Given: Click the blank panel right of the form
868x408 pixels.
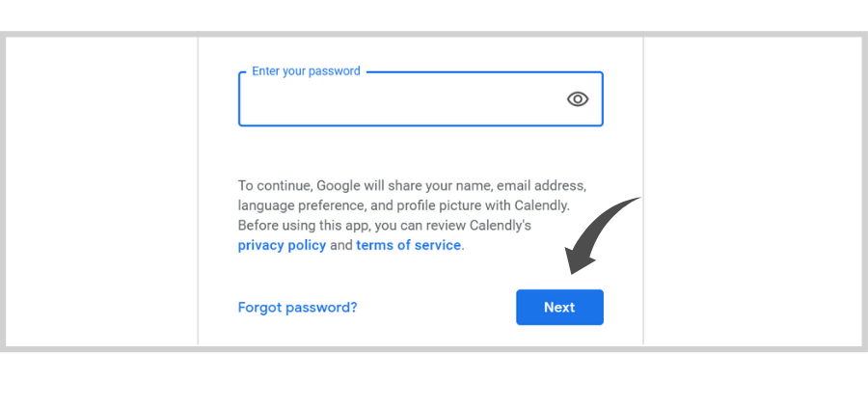Looking at the screenshot, I should point(753,191).
